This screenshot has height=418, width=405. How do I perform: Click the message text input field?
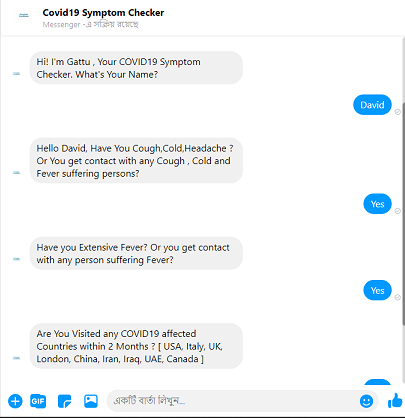(x=233, y=401)
